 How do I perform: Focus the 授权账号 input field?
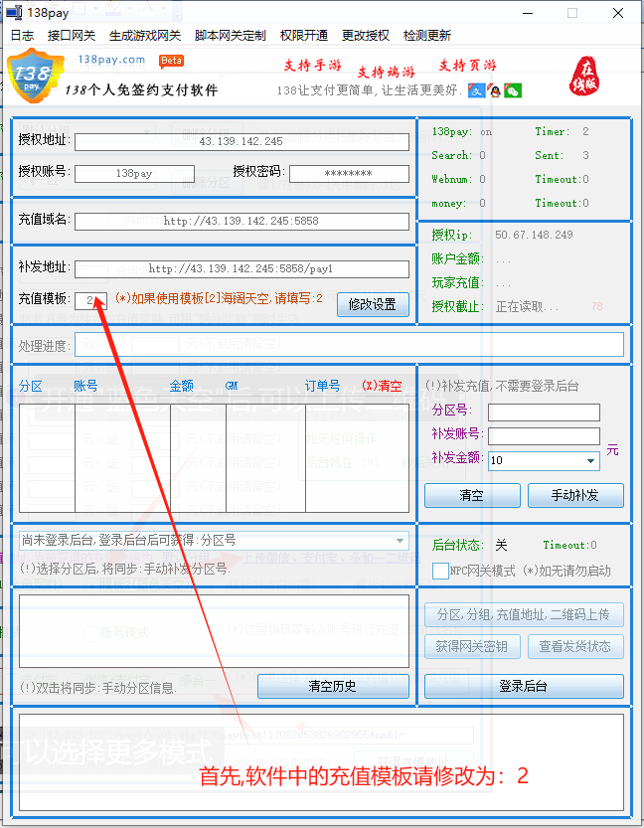coord(134,173)
